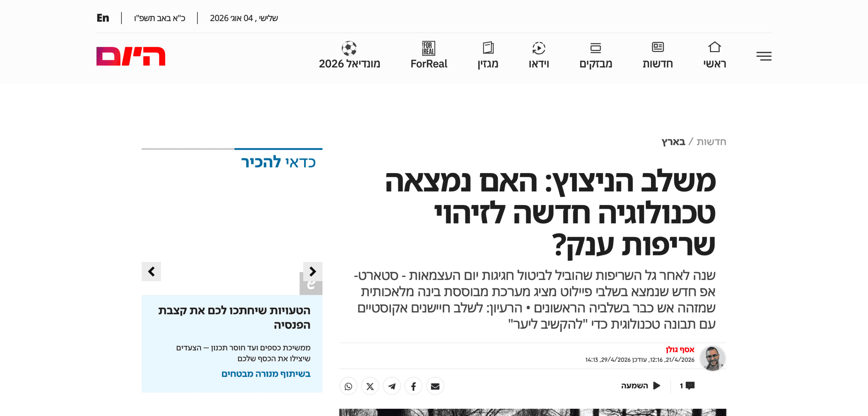Open author page אסף גולן
Image resolution: width=868 pixels, height=416 pixels.
(680, 350)
